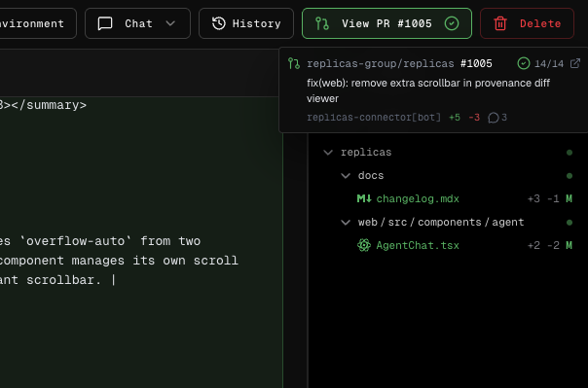
Task: Click the </summary> text in chat
Action: (49, 105)
